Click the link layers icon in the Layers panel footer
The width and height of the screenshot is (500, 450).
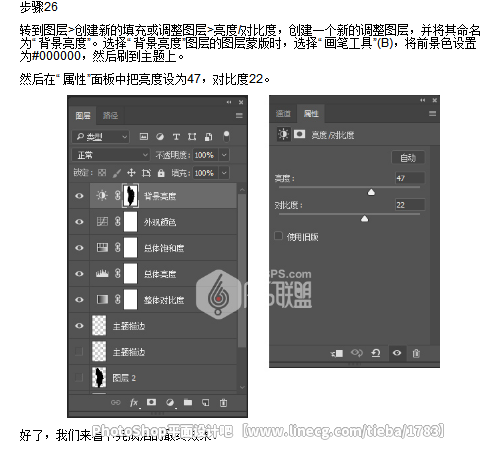[x=115, y=403]
